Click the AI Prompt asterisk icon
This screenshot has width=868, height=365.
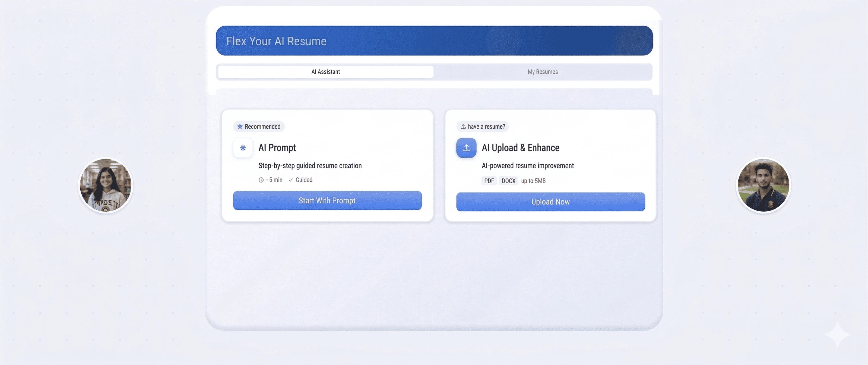(x=243, y=148)
